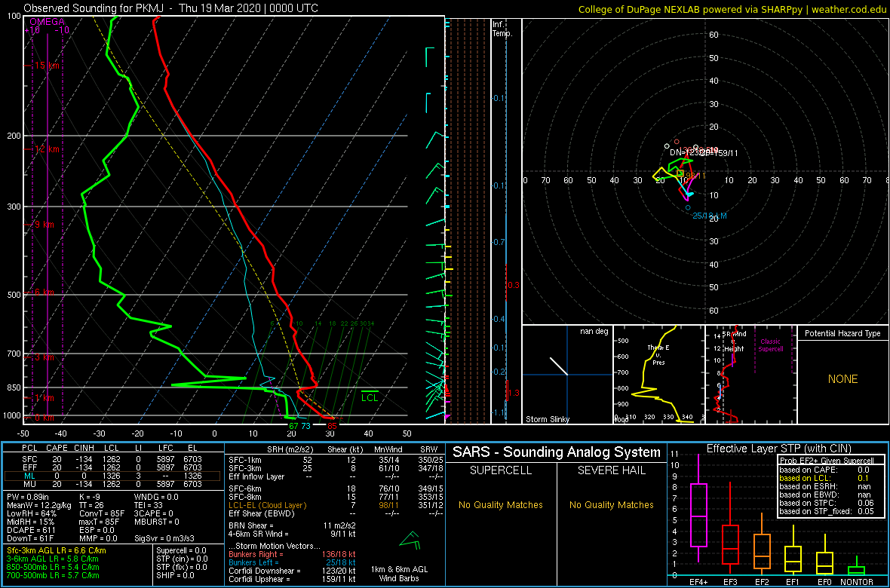890x588 pixels.
Task: Click the MeanW = 12.2g/kg value
Action: point(39,504)
